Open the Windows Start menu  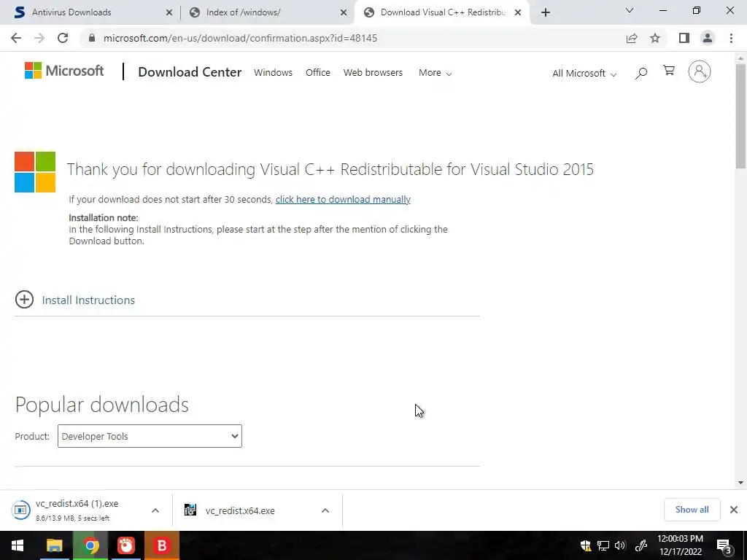click(18, 545)
